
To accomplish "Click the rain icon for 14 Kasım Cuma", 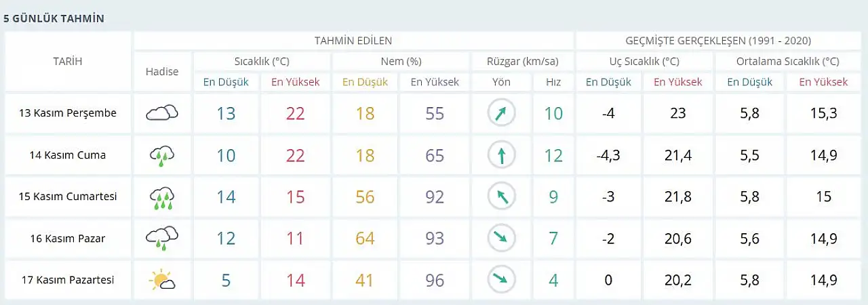I will 162,156.
